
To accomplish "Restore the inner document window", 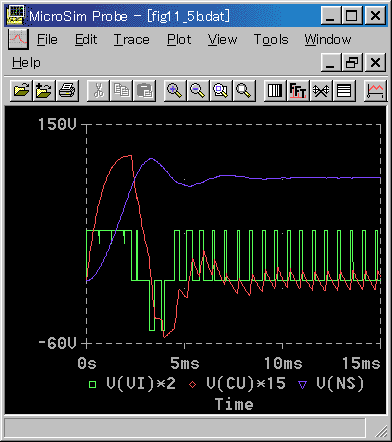I will (x=352, y=63).
